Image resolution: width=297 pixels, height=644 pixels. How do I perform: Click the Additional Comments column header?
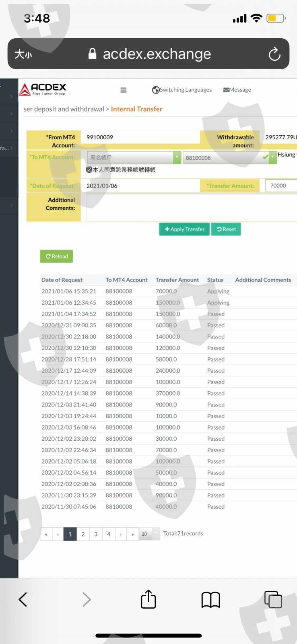[x=263, y=280]
